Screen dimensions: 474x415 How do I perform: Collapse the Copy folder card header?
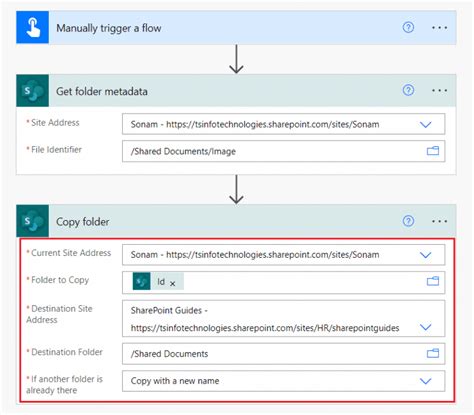click(x=236, y=221)
